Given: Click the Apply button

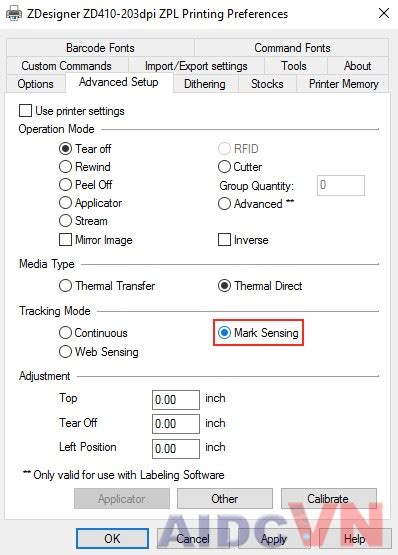Looking at the screenshot, I should pos(274,539).
